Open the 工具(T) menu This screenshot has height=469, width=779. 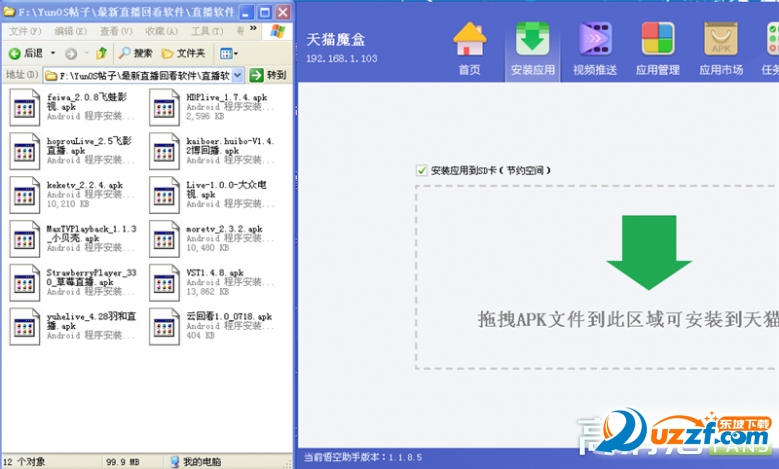(207, 31)
